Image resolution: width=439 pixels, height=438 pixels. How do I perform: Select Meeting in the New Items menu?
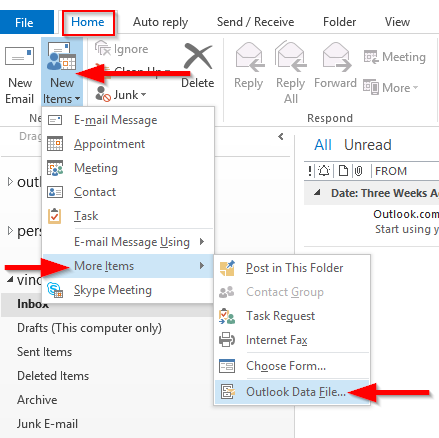pos(128,168)
